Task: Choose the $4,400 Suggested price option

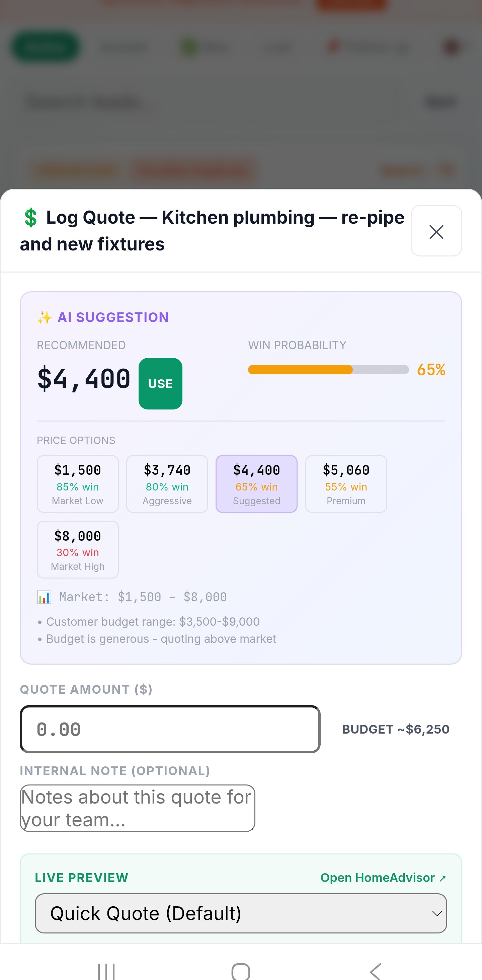Action: (256, 484)
